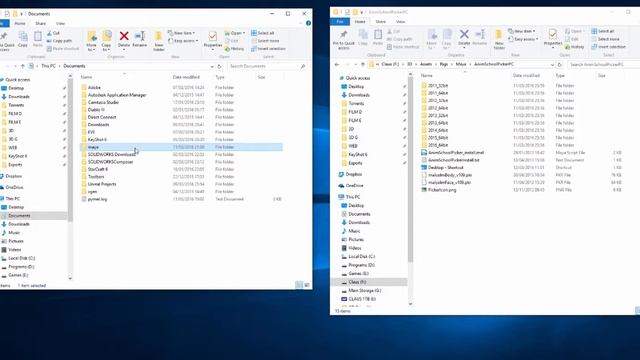Screen dimensions: 640x360
Task: Open the Share tab in the AnimSchoolPickerPC window
Action: [380, 22]
